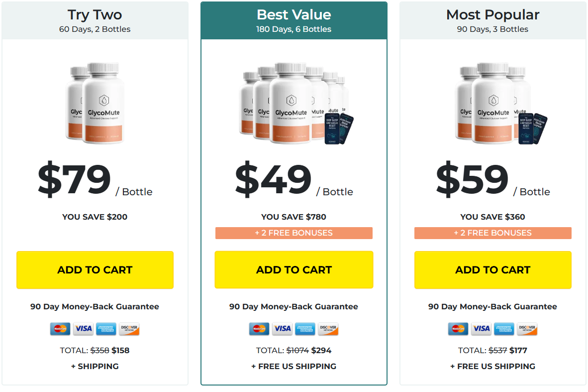Click the Discover icon in the Best Value column

(x=328, y=329)
